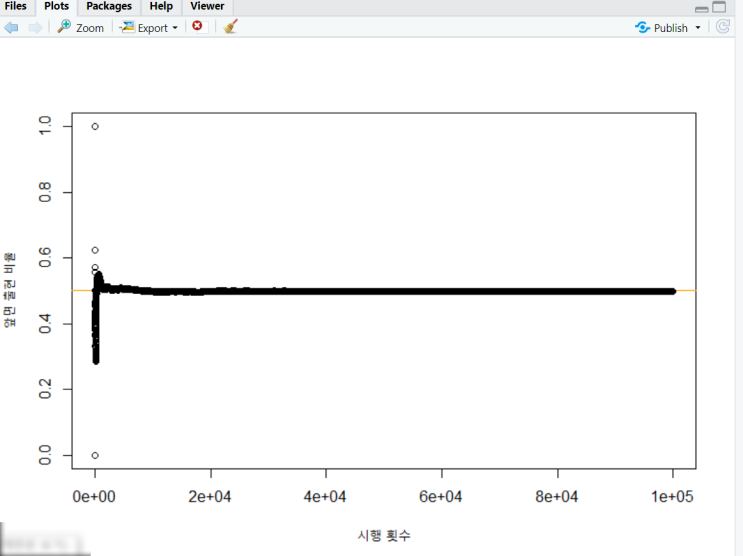Publish the plot

(661, 27)
